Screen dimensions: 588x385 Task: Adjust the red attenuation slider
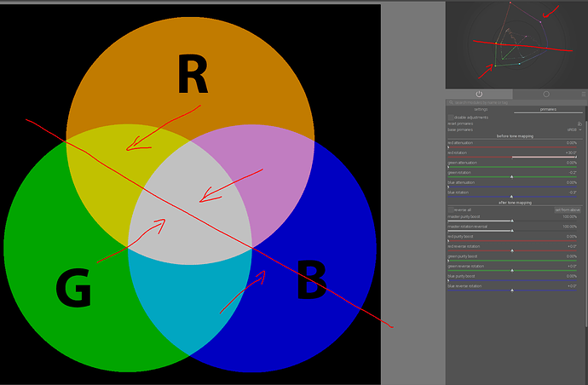tap(512, 147)
